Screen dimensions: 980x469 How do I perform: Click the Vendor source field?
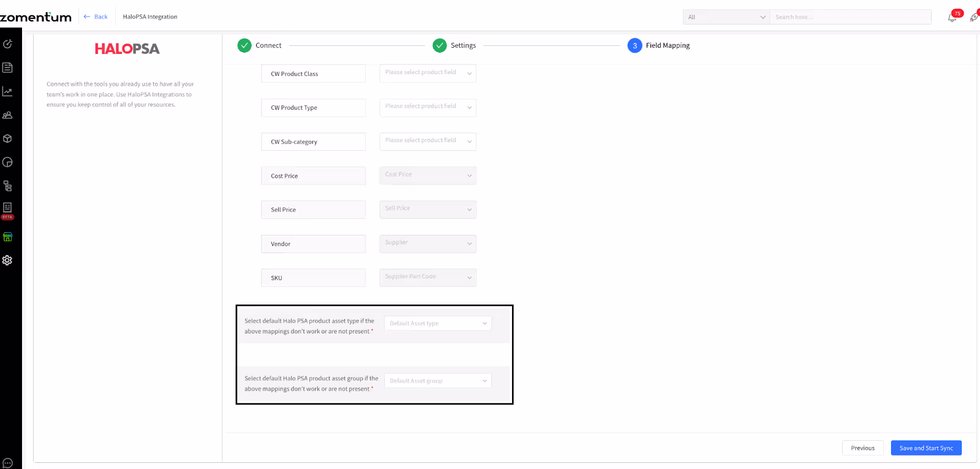[x=314, y=244]
